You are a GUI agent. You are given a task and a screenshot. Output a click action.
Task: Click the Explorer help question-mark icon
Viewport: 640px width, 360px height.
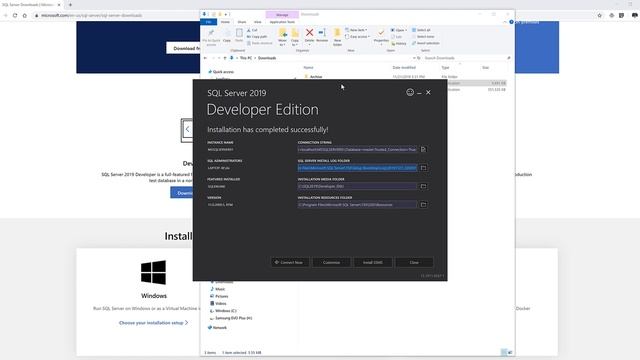coord(511,22)
